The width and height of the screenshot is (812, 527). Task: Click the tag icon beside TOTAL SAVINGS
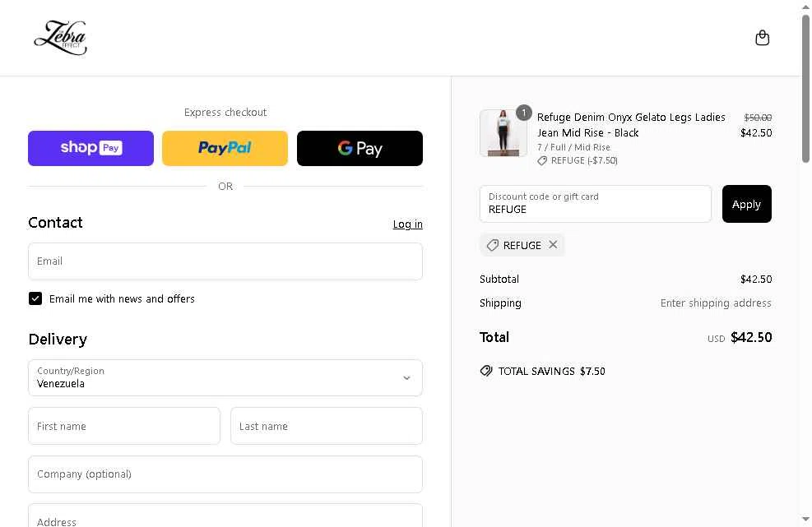coord(485,371)
